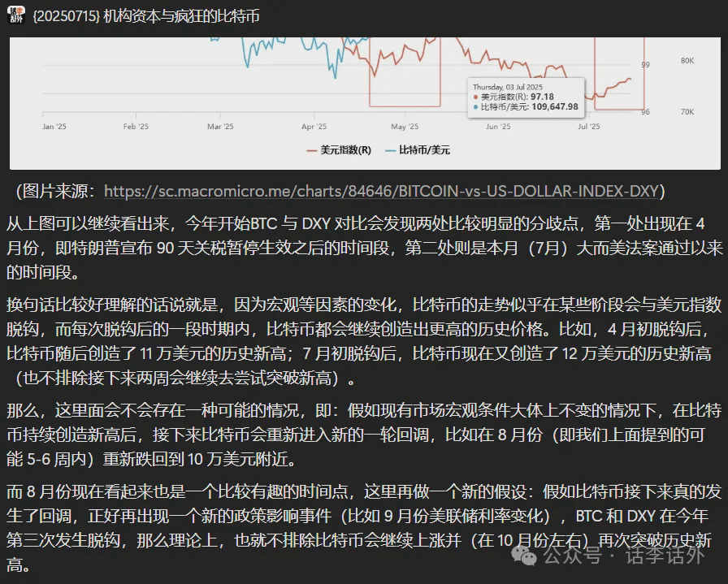Image resolution: width=728 pixels, height=584 pixels.
Task: Click the blue dot for 比特币/美元 in tooltip
Action: (475, 106)
